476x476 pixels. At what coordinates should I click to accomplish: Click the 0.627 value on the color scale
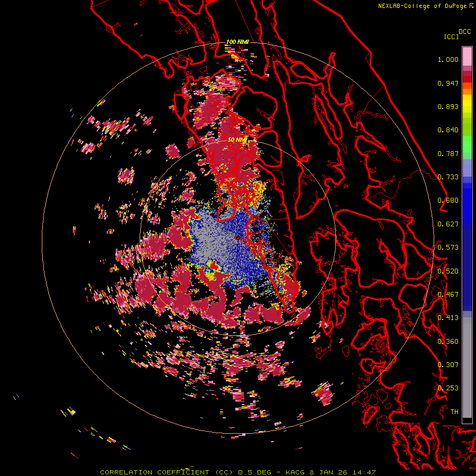pyautogui.click(x=448, y=224)
